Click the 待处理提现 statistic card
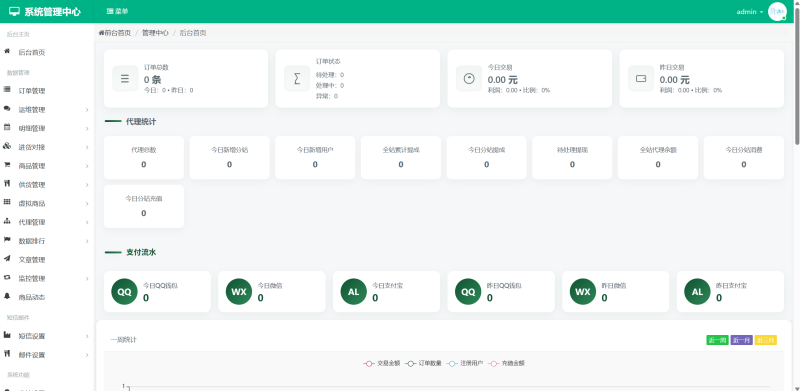Viewport: 800px width, 391px height. coord(572,158)
